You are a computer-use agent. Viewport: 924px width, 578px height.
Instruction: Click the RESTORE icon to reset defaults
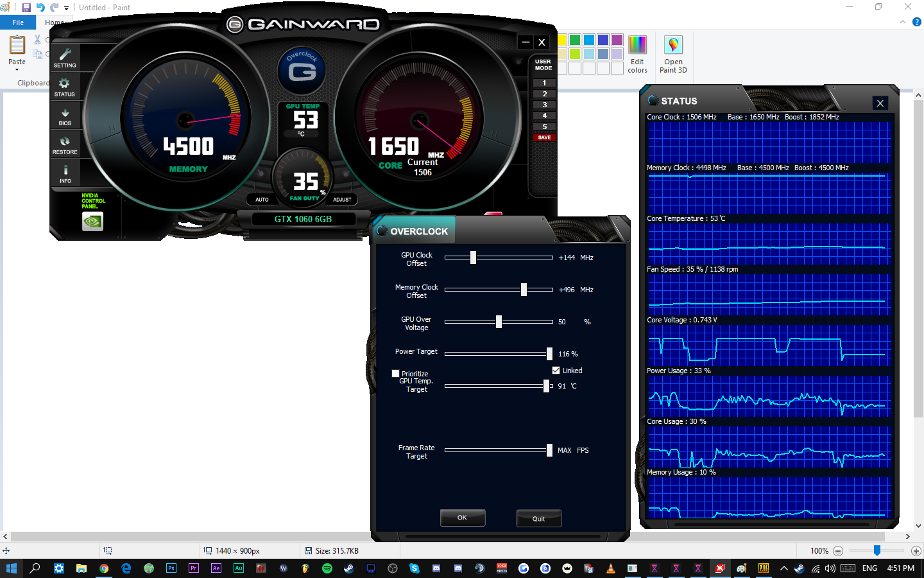(x=65, y=144)
